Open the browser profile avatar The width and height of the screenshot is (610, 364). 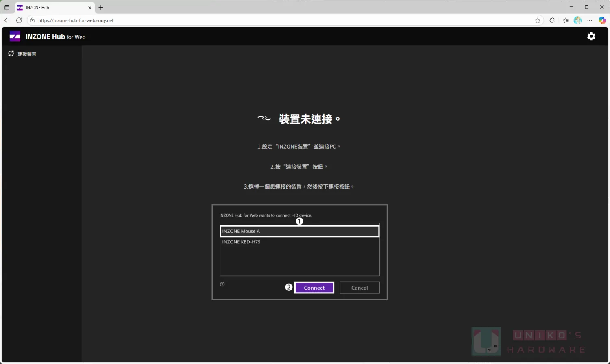click(577, 20)
